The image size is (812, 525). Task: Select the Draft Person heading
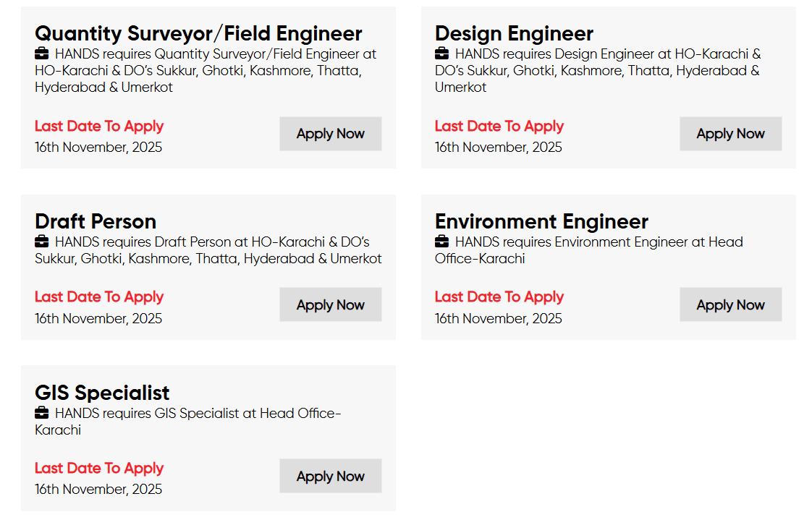[96, 221]
